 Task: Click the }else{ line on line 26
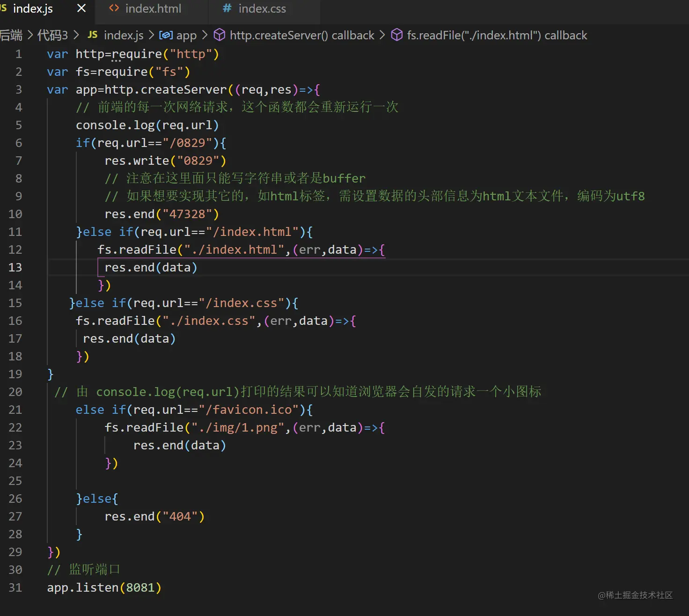97,499
